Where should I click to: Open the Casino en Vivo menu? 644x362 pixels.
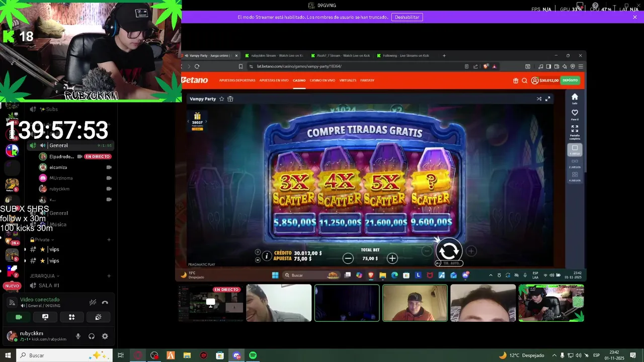(323, 80)
